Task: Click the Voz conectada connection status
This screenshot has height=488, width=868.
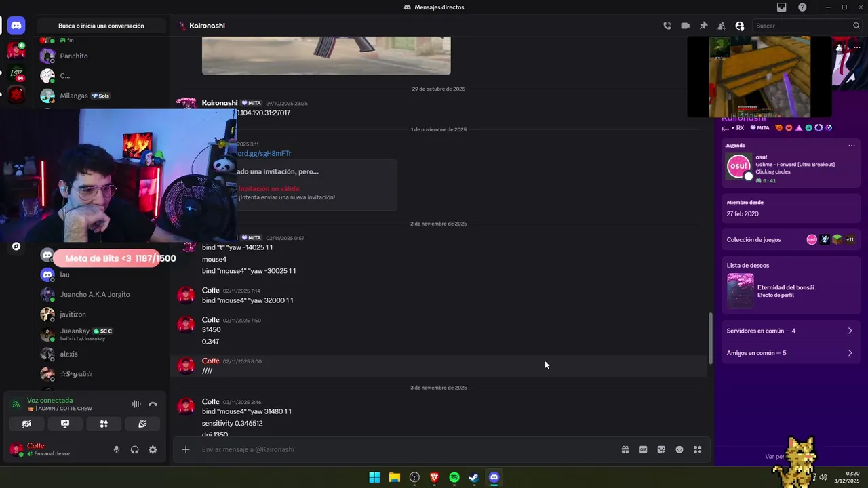Action: point(50,400)
